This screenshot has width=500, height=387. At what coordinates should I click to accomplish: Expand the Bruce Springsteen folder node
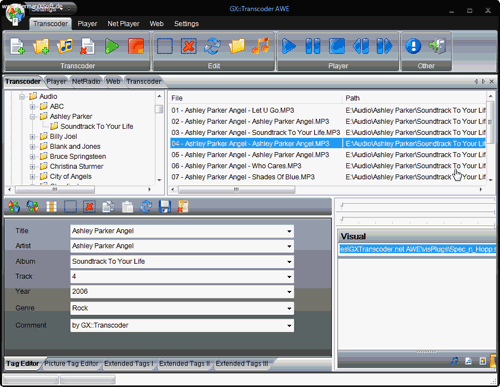coord(32,157)
